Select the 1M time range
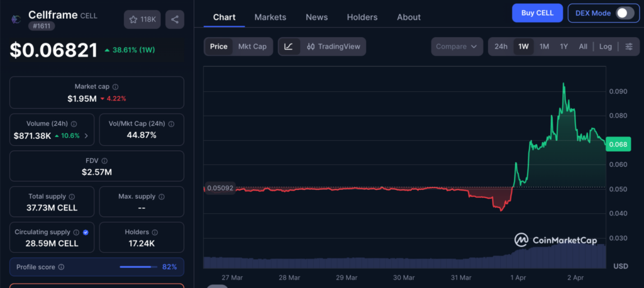The image size is (644, 288). (x=544, y=47)
